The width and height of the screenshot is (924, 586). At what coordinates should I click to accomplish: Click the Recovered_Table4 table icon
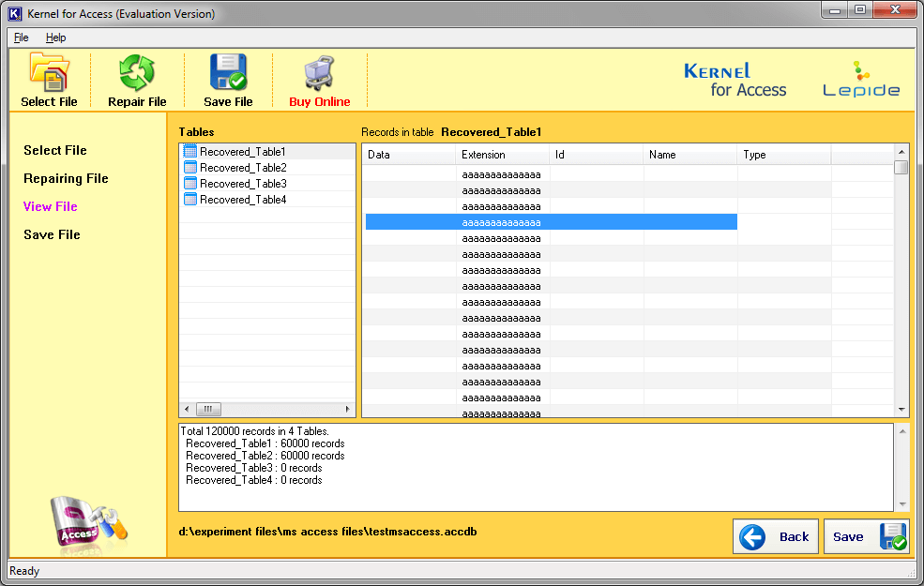click(189, 199)
